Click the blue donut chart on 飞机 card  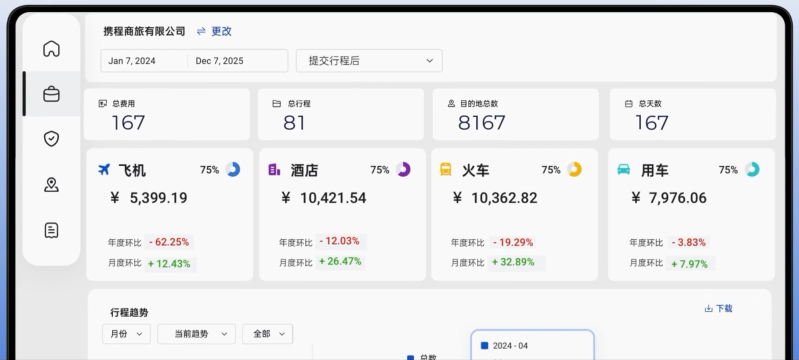[x=233, y=169]
